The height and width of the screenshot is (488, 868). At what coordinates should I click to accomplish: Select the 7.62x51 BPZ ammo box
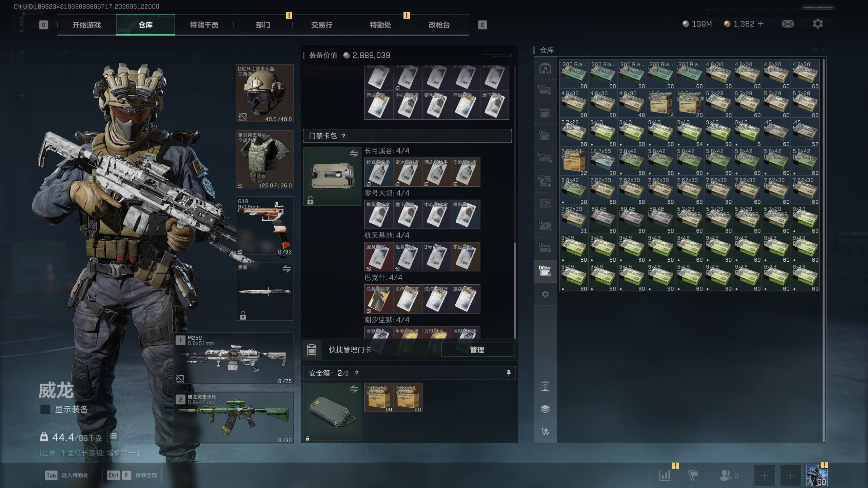pyautogui.click(x=574, y=161)
